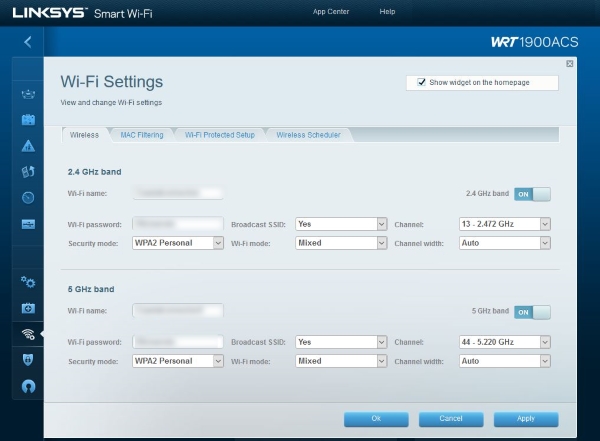Image resolution: width=600 pixels, height=441 pixels.
Task: Click the Wi-Fi Settings title
Action: click(x=112, y=82)
